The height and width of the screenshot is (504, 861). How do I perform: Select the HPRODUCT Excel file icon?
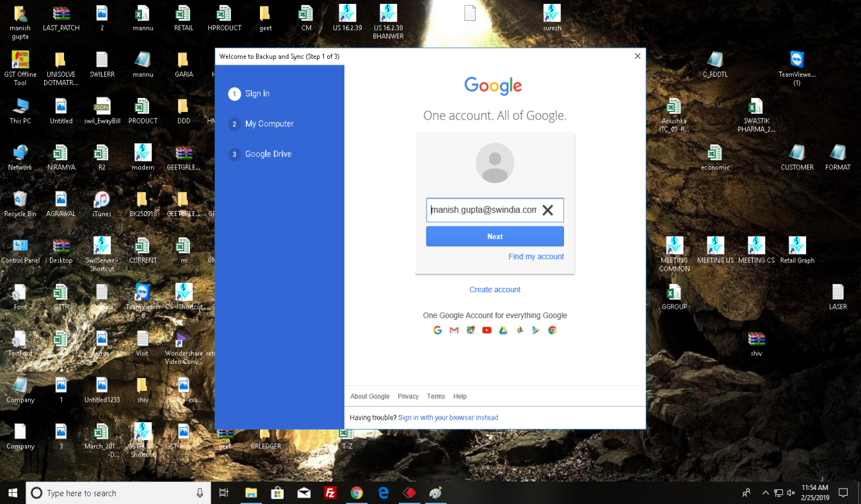(x=225, y=18)
